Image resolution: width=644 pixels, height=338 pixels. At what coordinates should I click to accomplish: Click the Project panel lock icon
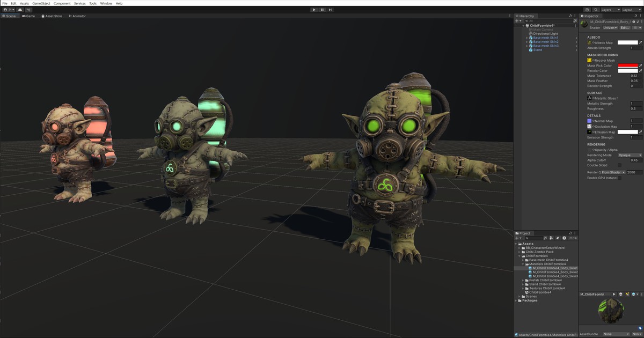coord(569,233)
